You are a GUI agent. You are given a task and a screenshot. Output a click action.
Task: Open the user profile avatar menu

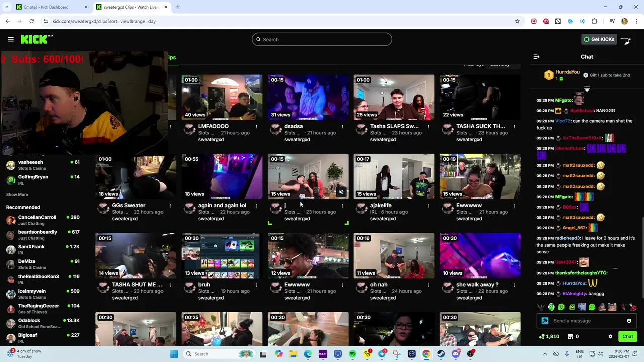625,39
